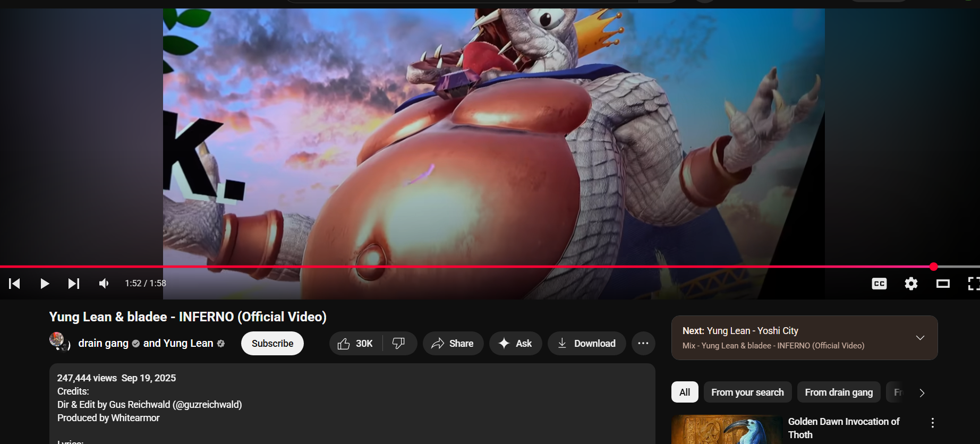Share the video
This screenshot has width=980, height=444.
click(453, 344)
